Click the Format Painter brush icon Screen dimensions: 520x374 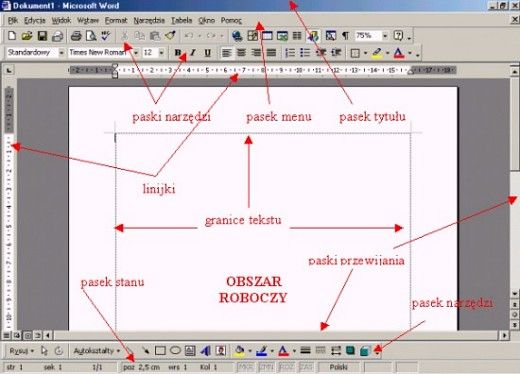click(x=170, y=35)
